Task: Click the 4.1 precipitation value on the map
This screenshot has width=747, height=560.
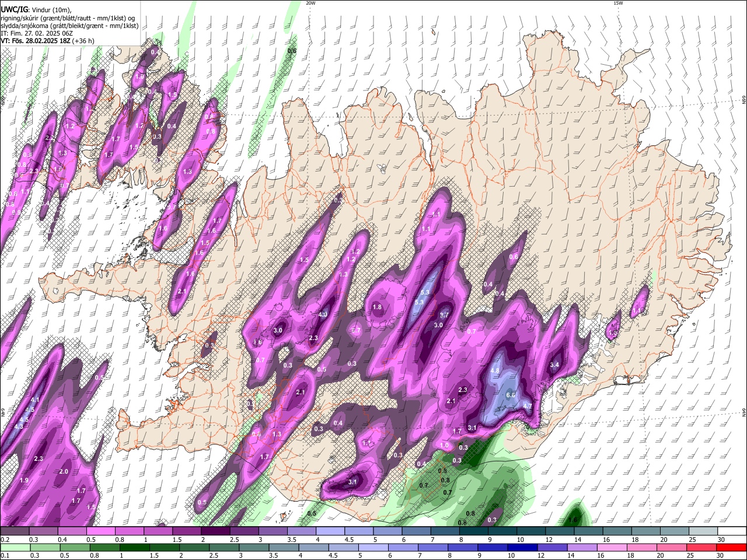Action: point(35,400)
